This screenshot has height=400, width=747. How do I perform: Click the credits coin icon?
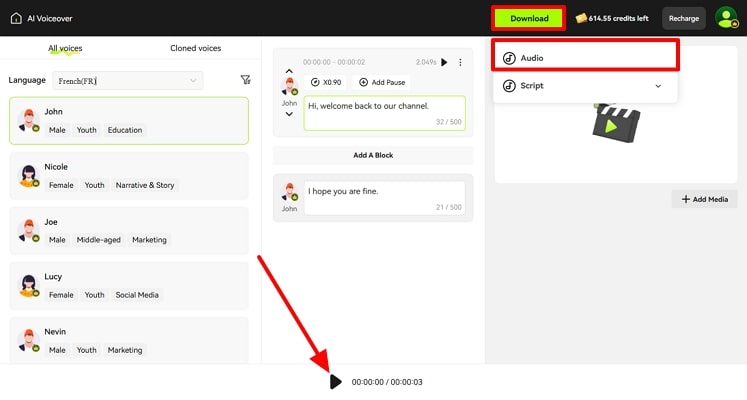point(581,18)
